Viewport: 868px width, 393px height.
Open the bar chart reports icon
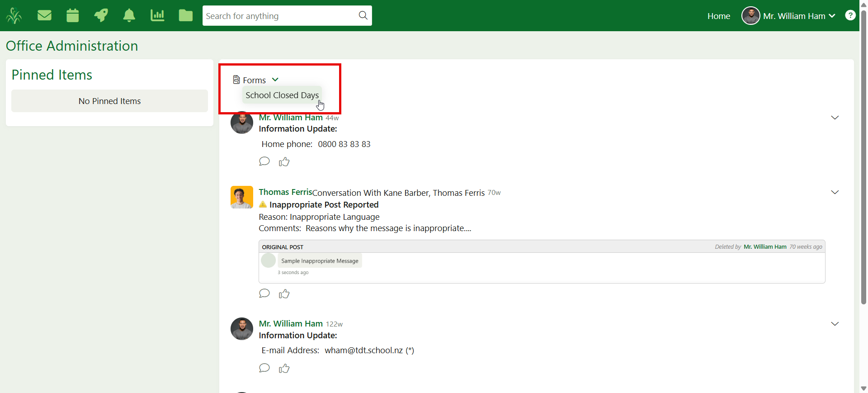pyautogui.click(x=157, y=16)
